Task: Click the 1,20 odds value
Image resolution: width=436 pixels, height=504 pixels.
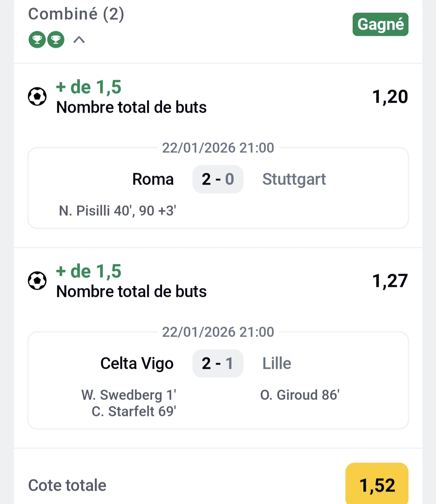Action: (x=390, y=97)
